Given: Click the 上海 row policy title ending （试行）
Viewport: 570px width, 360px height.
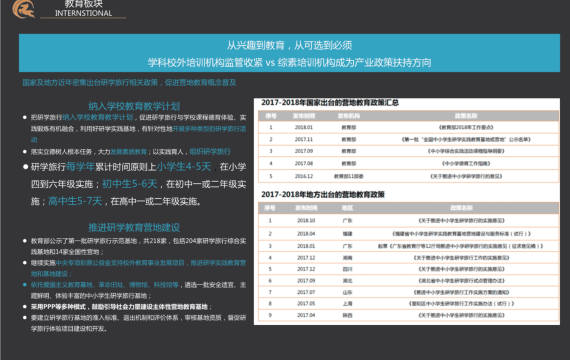Looking at the screenshot, I should click(x=461, y=304).
